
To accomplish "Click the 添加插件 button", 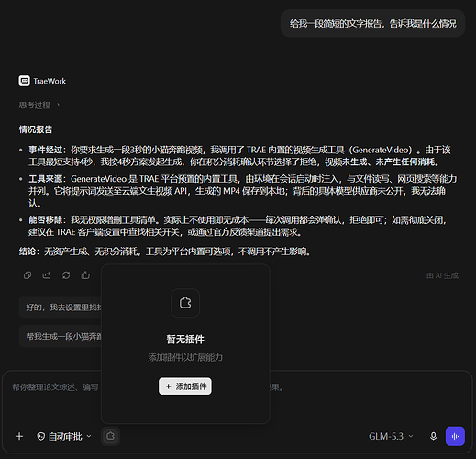I will (185, 386).
